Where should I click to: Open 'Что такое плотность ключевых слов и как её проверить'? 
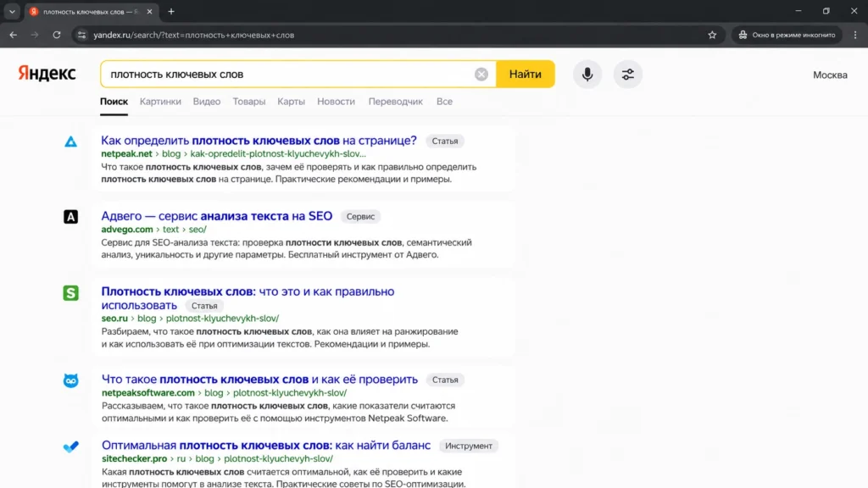coord(259,380)
